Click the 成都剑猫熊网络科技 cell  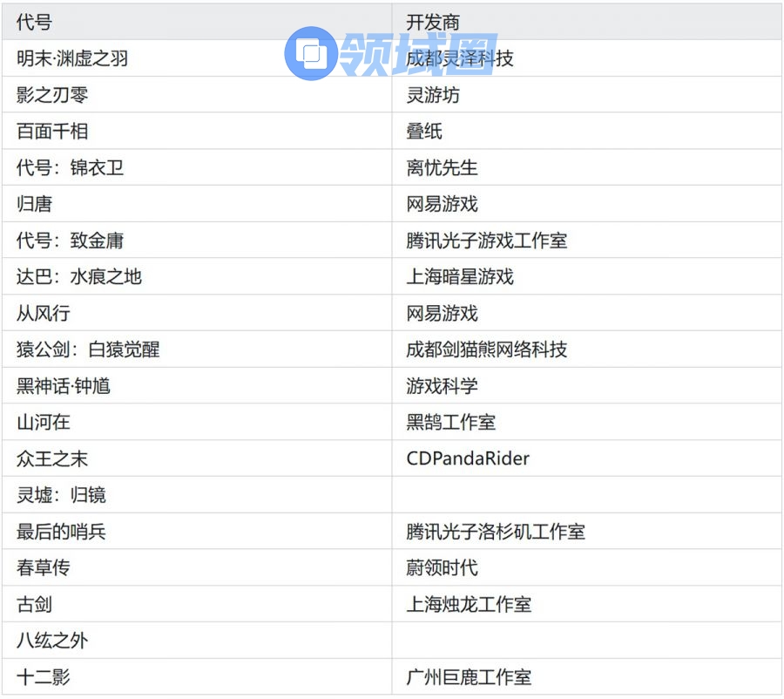point(486,349)
